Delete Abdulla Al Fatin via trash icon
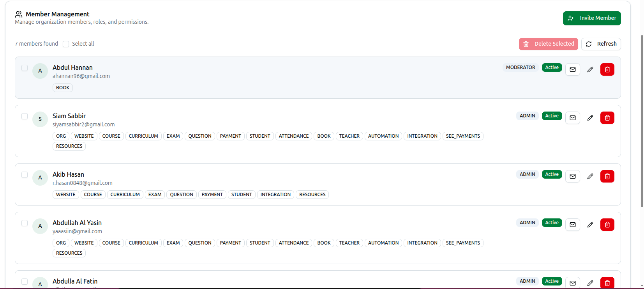Screen dimensions: 644x289 tap(607, 283)
